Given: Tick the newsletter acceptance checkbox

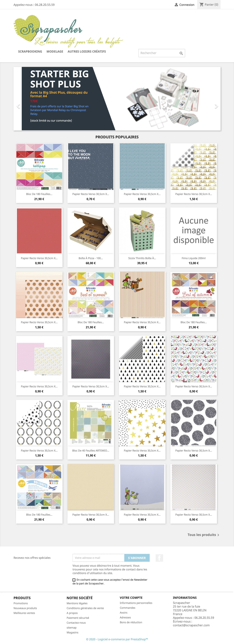Looking at the screenshot, I should tap(74, 580).
